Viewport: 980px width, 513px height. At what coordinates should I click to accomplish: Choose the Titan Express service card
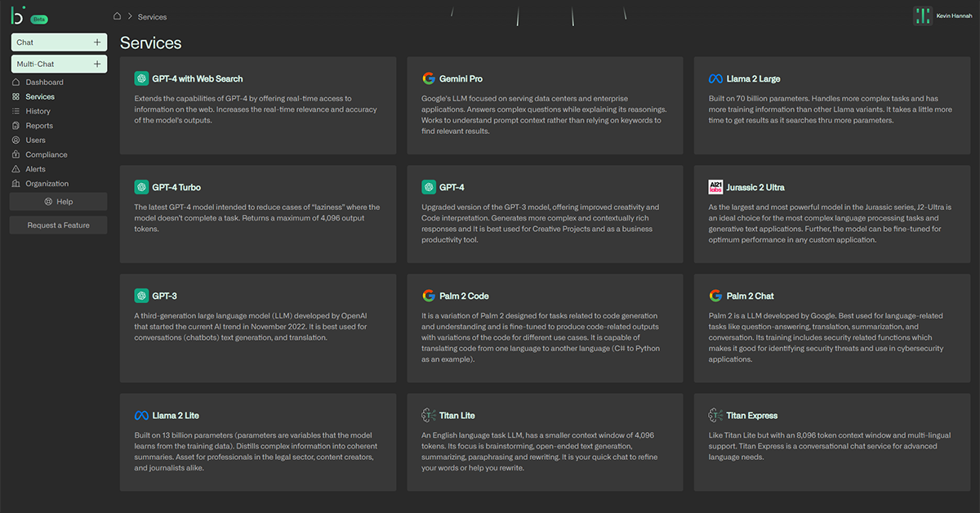point(831,442)
